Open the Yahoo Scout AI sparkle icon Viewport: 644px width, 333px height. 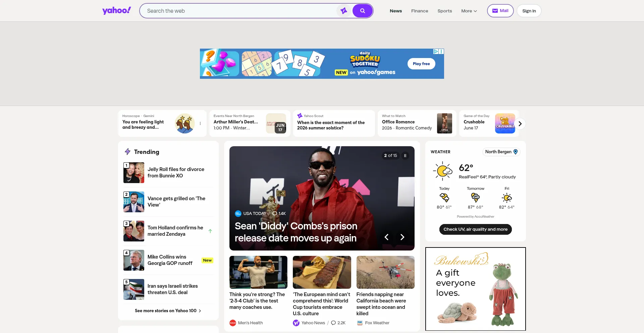pos(344,11)
